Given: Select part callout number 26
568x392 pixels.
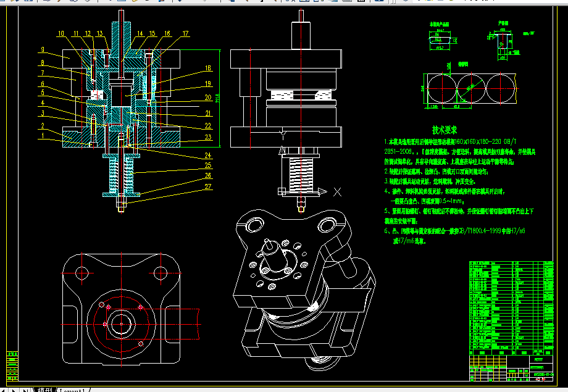Looking at the screenshot, I should [x=208, y=175].
